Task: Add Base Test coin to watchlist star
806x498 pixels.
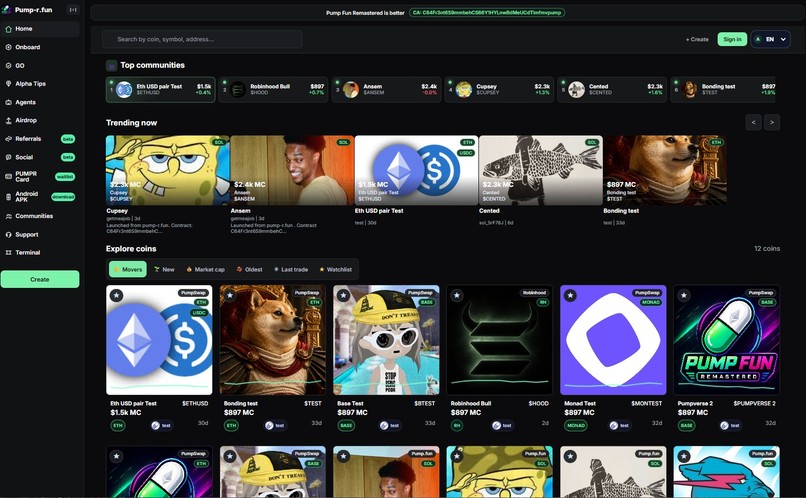Action: click(x=343, y=296)
